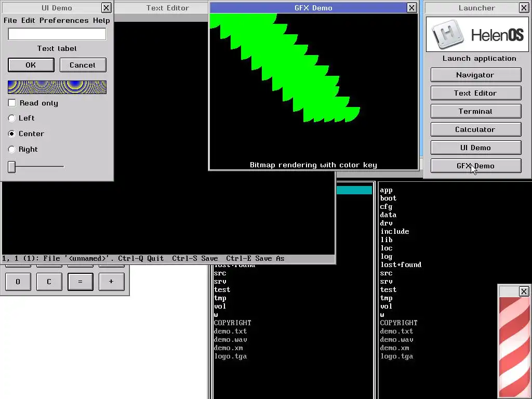
Task: Select 'vol' in the left navigator panel
Action: coord(220,307)
